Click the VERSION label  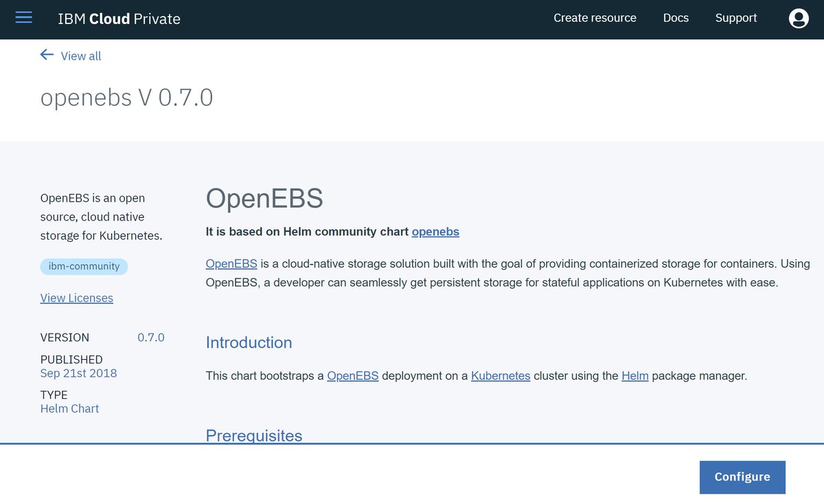[65, 337]
